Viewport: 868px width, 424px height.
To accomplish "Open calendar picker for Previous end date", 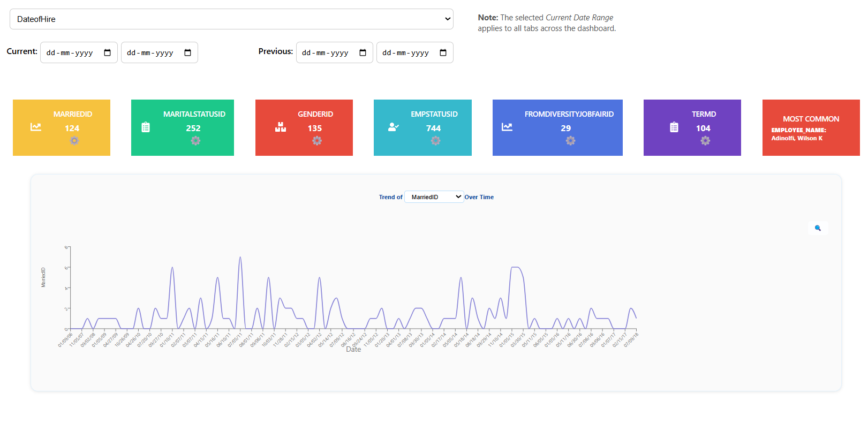I will click(443, 52).
